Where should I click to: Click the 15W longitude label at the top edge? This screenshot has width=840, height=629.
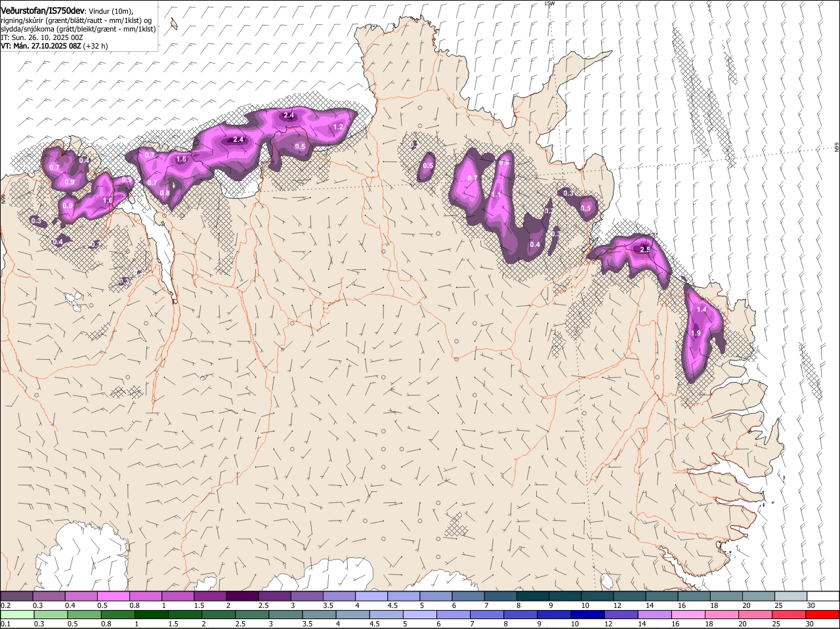pyautogui.click(x=549, y=3)
